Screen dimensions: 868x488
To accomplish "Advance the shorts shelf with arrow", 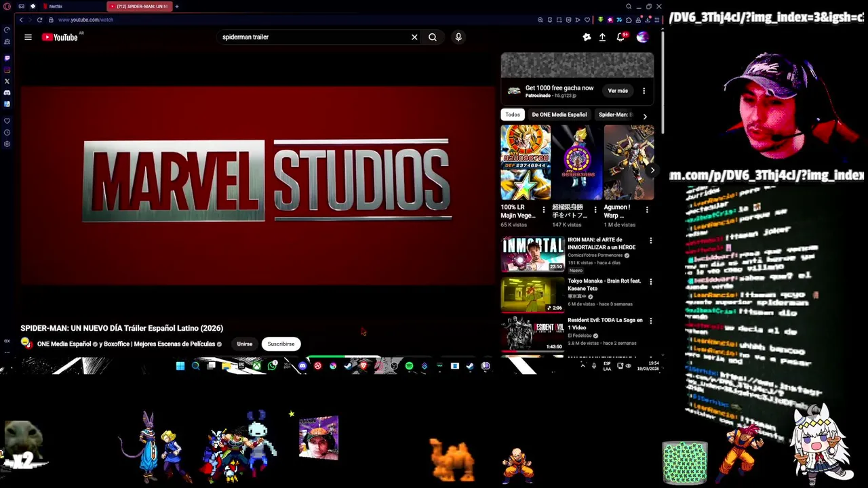I will tap(652, 170).
